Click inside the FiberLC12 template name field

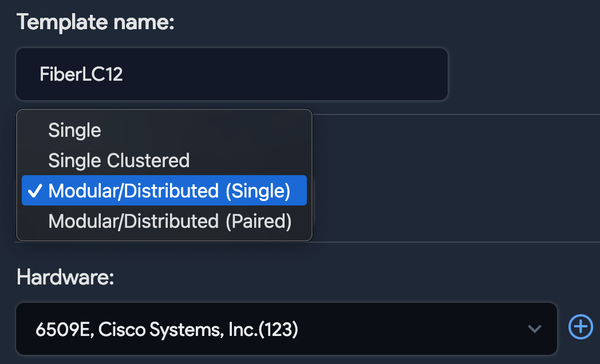point(231,74)
